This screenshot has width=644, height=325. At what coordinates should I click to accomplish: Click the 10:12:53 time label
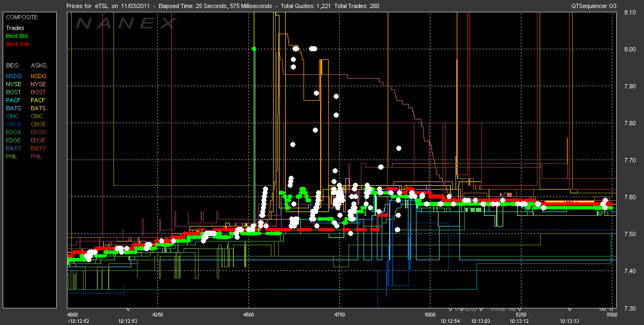pyautogui.click(x=128, y=321)
